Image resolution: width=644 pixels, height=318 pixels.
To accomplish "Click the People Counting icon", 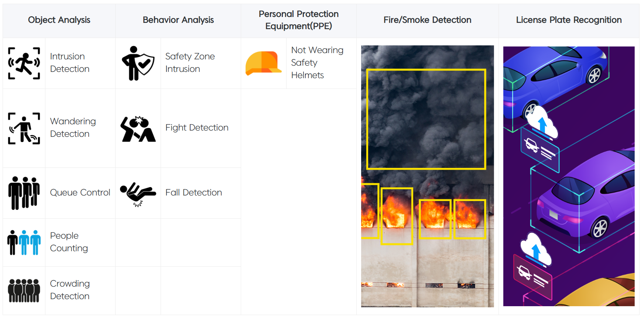I will click(x=24, y=242).
